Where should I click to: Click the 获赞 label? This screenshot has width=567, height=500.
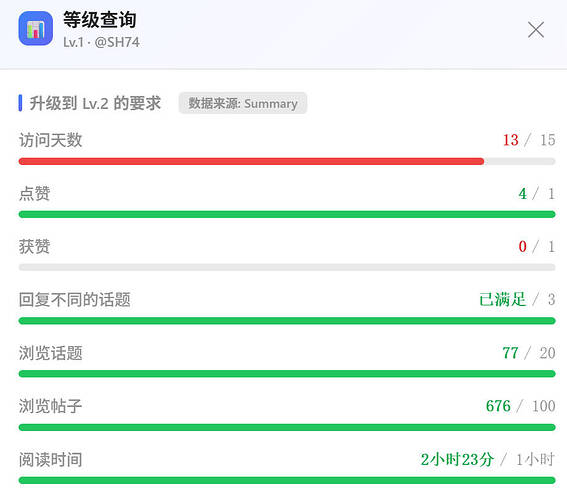34,247
